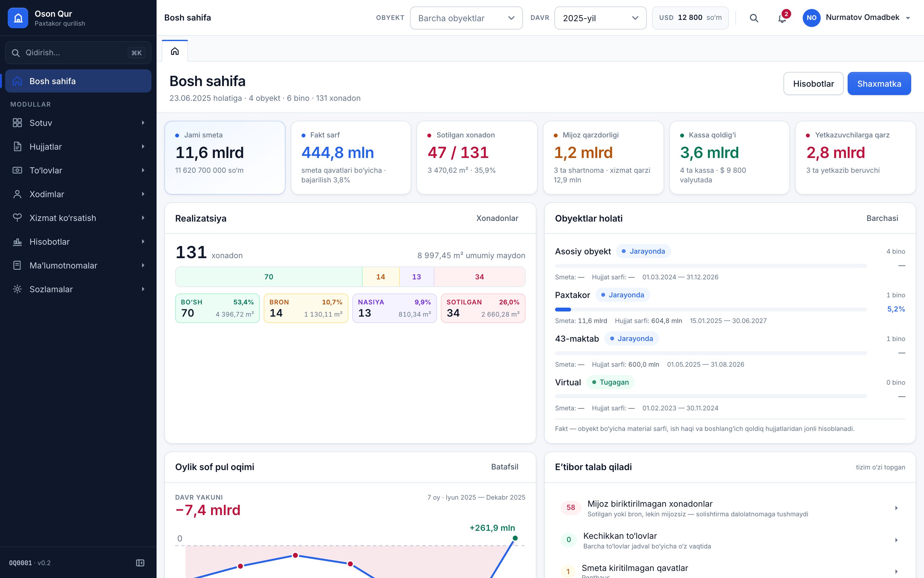Open the Barchasi link in Obyektlar holati
This screenshot has width=924, height=578.
point(882,218)
